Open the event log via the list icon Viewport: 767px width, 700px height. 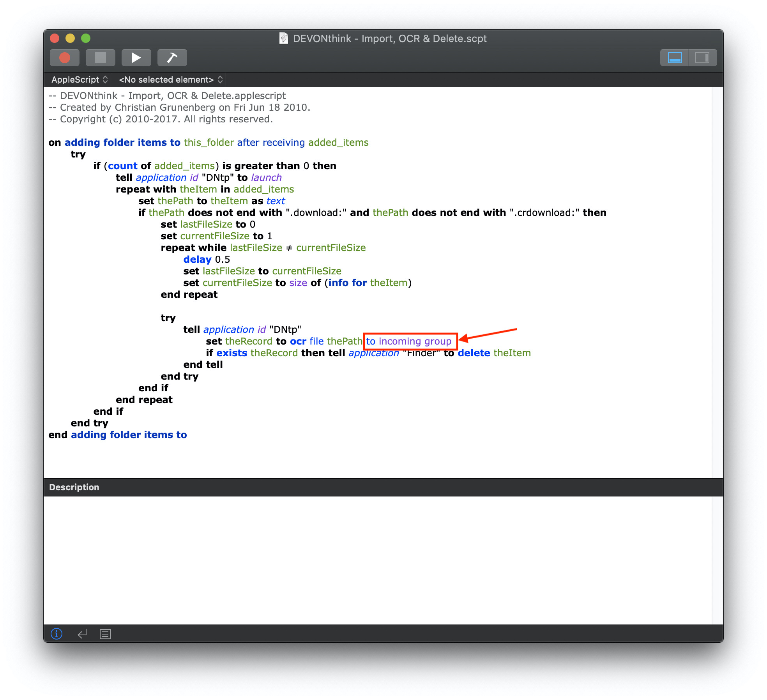pos(104,634)
